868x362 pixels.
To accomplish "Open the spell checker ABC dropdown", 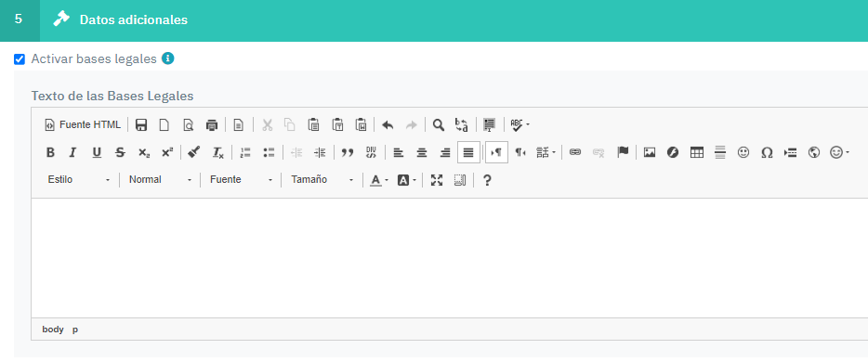I will tap(519, 125).
